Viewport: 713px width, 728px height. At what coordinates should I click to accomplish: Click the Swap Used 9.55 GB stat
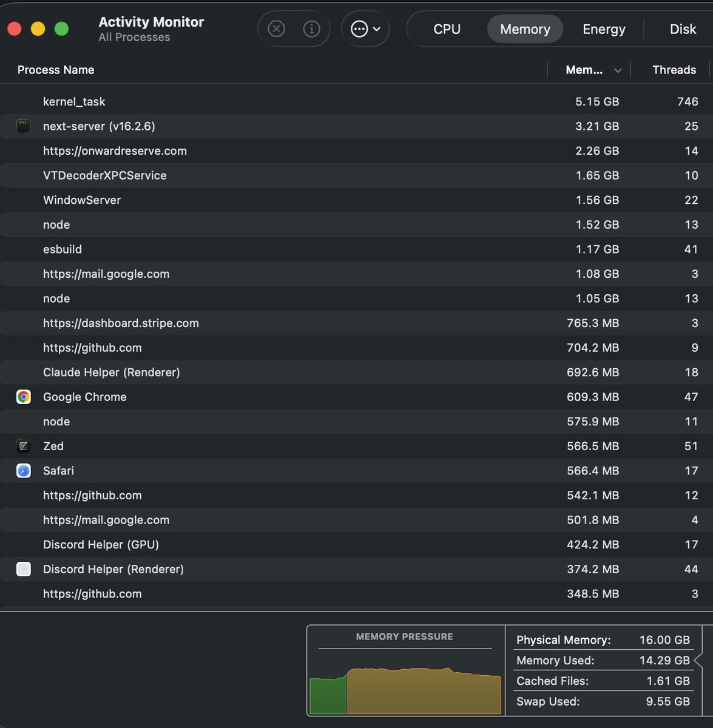[603, 701]
